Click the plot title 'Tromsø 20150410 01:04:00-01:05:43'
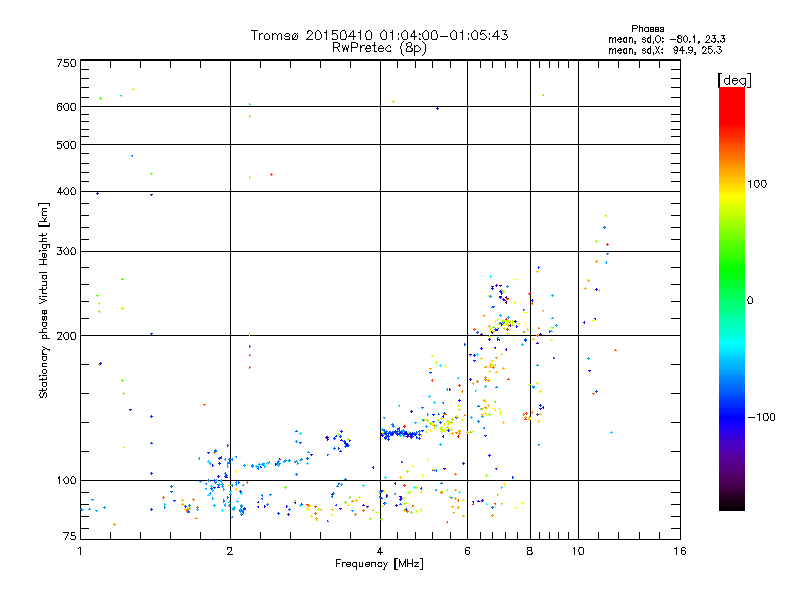This screenshot has width=800, height=600. (379, 35)
